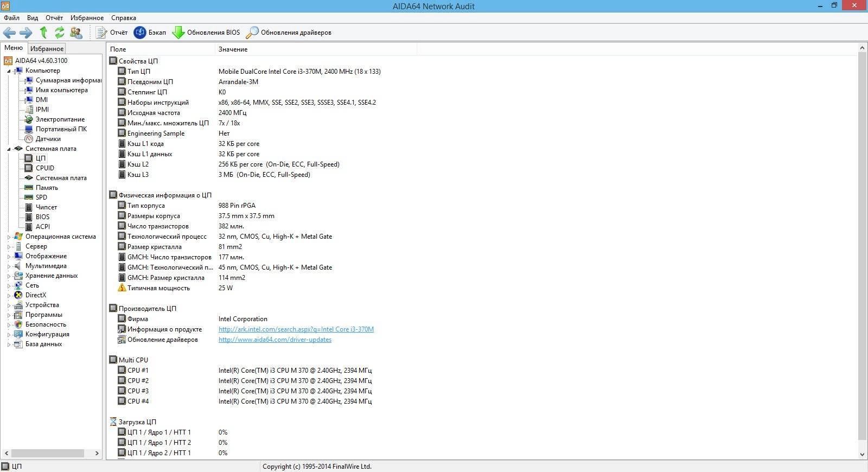Click the Свойства ЦП section header
The height and width of the screenshot is (472, 868).
(x=138, y=61)
